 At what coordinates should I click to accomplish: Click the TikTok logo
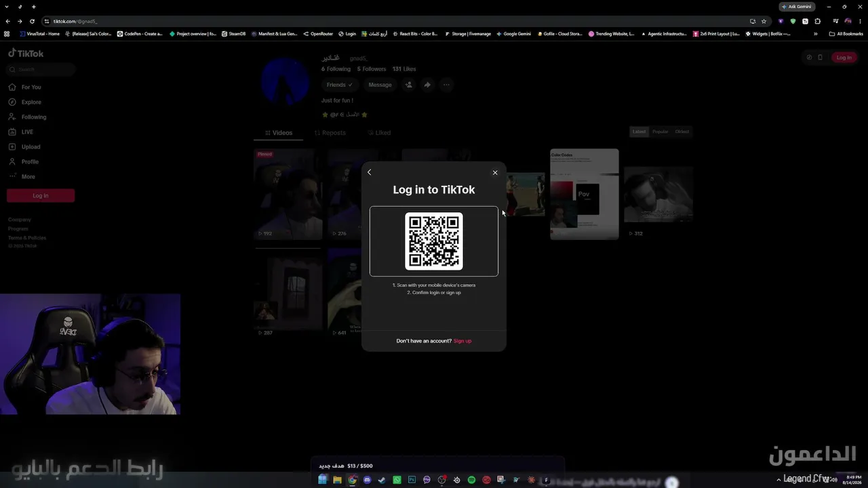point(26,54)
